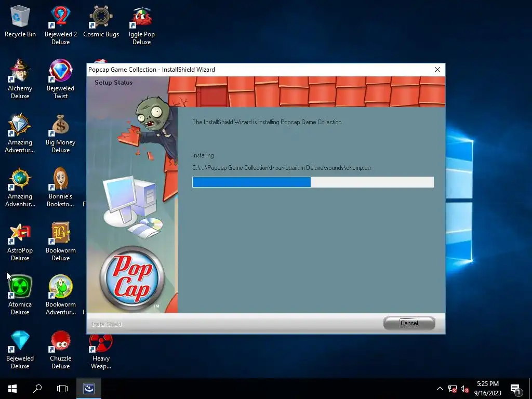
Task: Select the Big Money Deluxe shortcut
Action: pyautogui.click(x=60, y=134)
